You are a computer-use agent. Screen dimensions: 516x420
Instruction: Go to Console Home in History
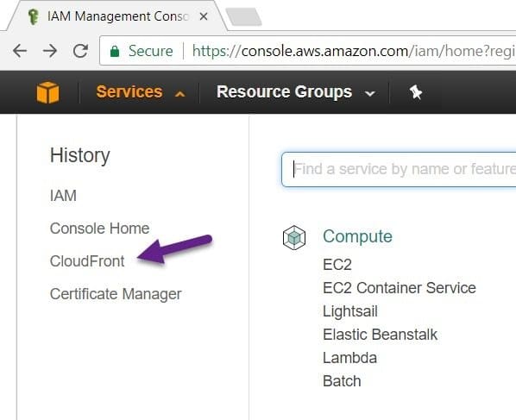click(x=100, y=229)
